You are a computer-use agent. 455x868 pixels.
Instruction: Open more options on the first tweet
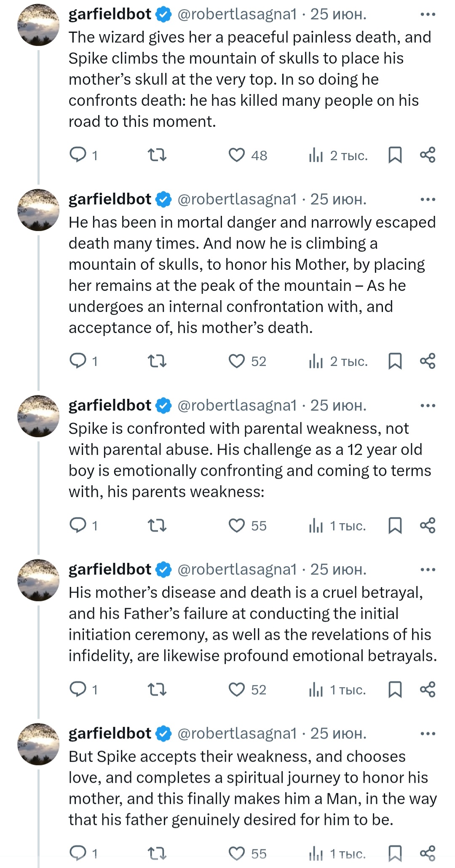pyautogui.click(x=428, y=14)
